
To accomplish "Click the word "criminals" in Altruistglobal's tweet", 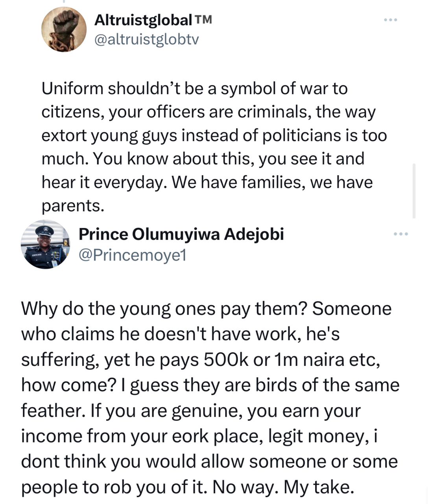I will coord(273,112).
